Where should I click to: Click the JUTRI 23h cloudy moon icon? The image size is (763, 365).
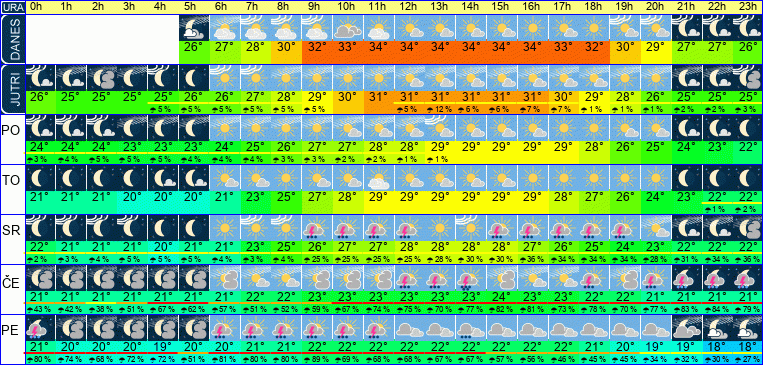coord(746,78)
